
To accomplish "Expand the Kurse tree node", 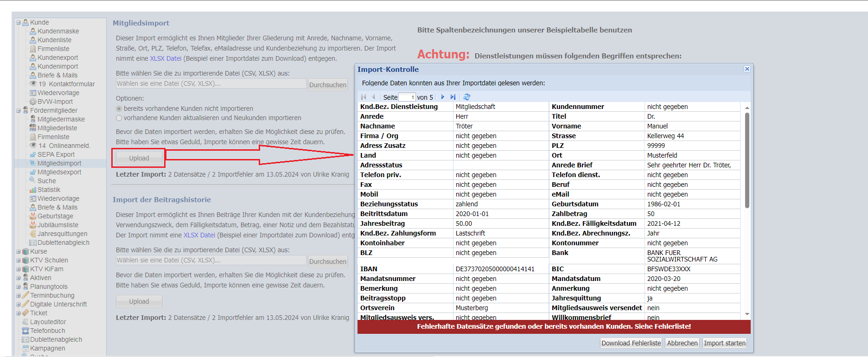I will 19,251.
